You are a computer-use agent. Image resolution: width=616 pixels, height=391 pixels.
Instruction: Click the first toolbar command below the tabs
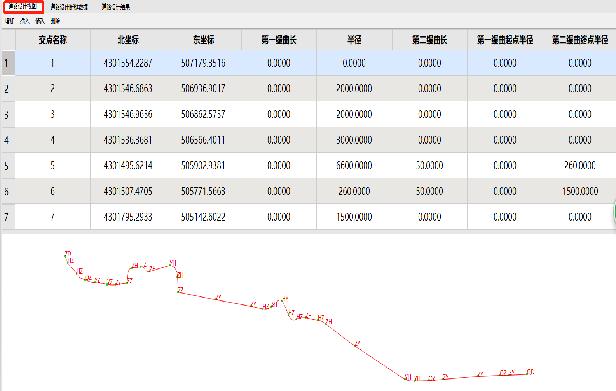coord(9,21)
